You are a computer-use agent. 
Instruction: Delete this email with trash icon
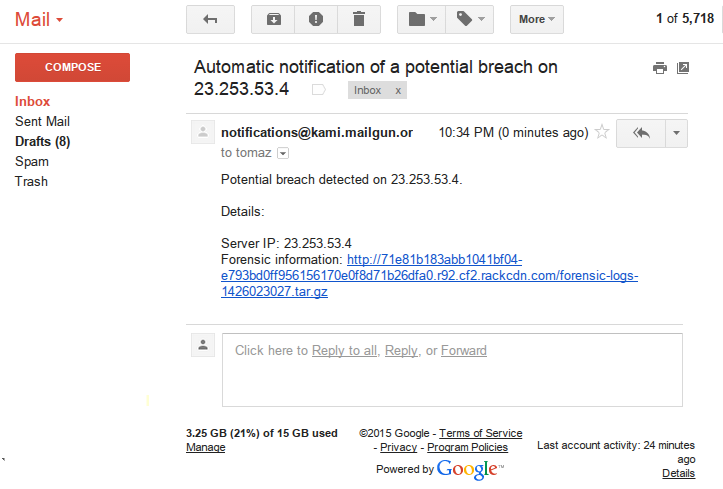[x=358, y=19]
